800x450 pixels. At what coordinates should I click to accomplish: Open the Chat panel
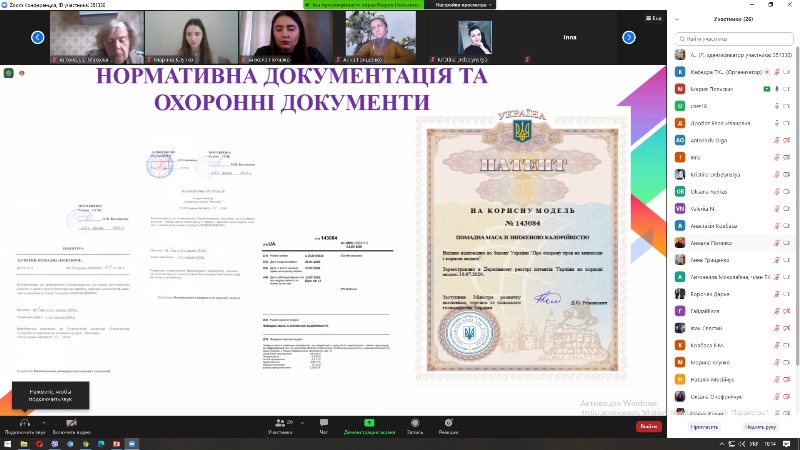pos(323,426)
